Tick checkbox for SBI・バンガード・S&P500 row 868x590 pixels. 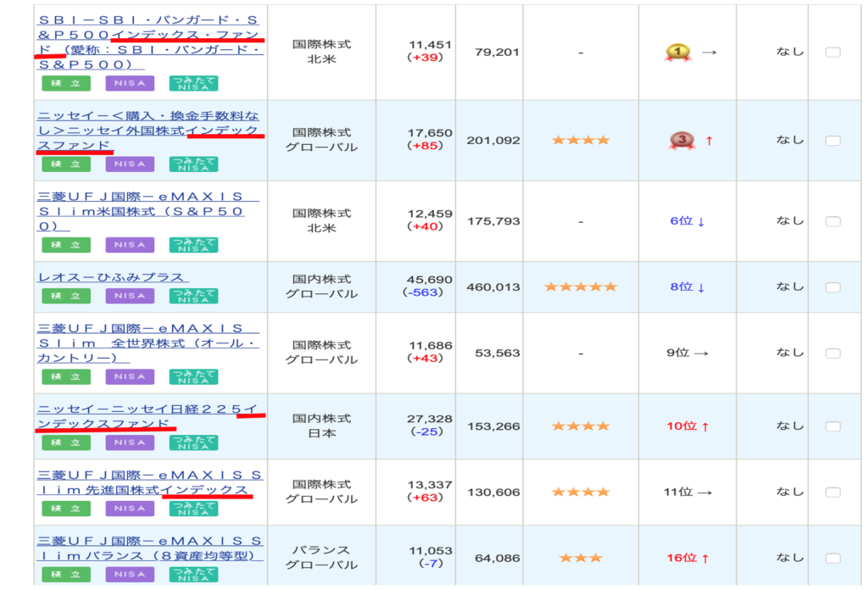[832, 52]
